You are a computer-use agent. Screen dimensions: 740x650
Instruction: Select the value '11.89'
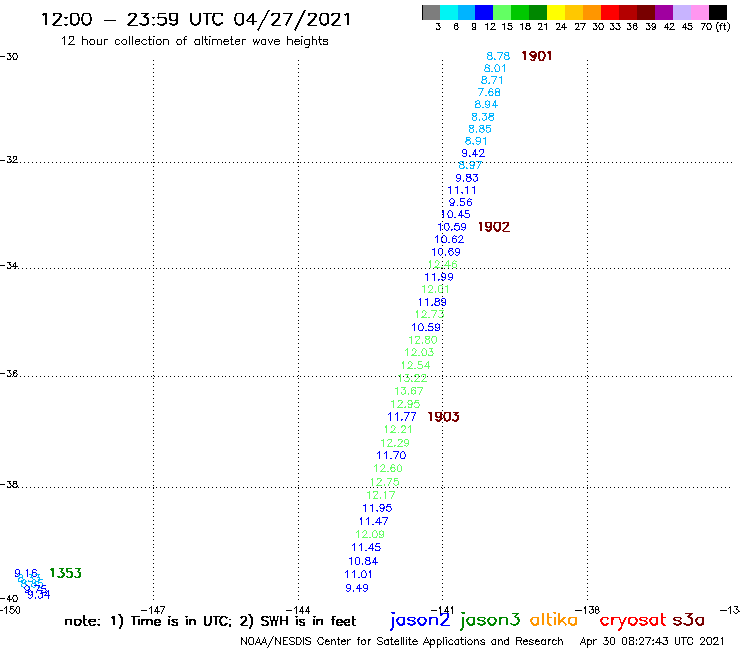pyautogui.click(x=432, y=302)
